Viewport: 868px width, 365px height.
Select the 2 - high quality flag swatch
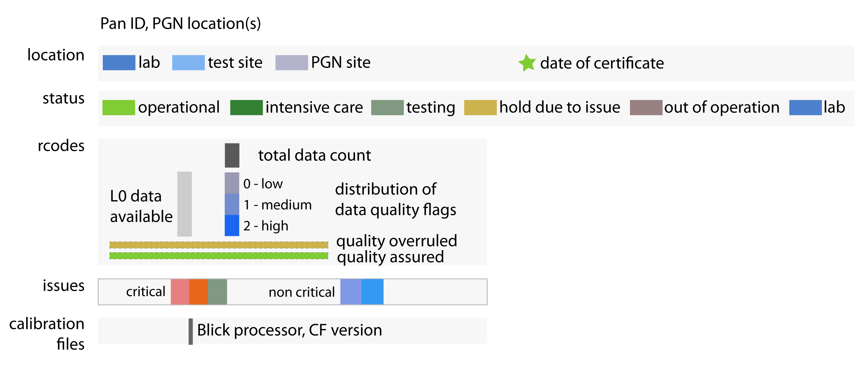[232, 225]
